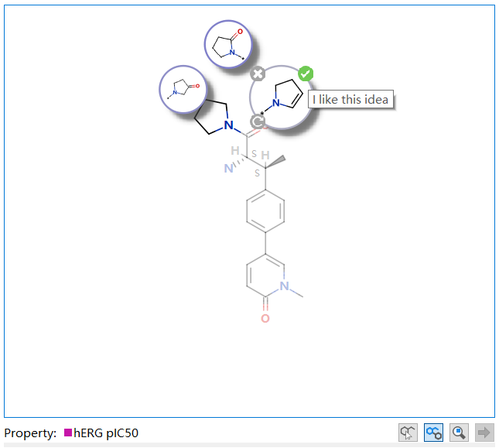The image size is (499, 448).
Task: Click the benzene ring in the molecule
Action: [x=265, y=211]
